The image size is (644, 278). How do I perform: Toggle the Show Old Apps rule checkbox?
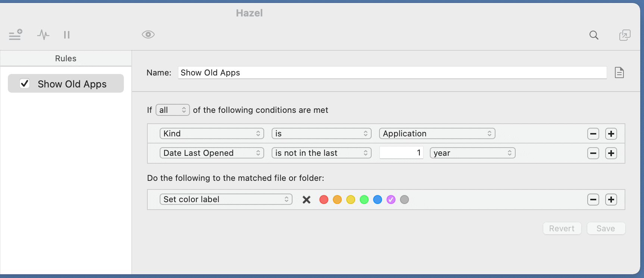point(25,83)
